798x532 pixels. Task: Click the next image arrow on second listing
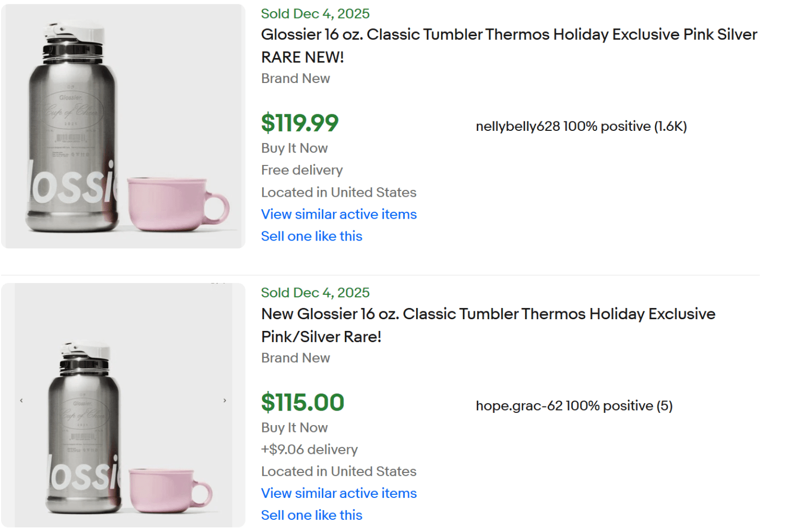225,400
